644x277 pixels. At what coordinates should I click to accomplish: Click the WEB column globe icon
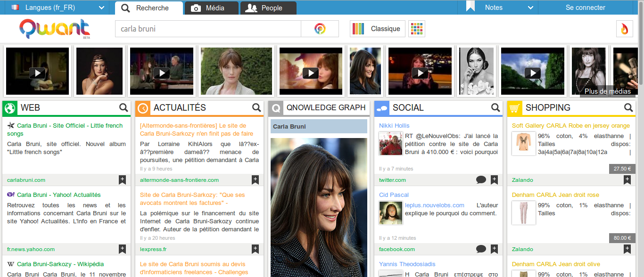[x=10, y=108]
